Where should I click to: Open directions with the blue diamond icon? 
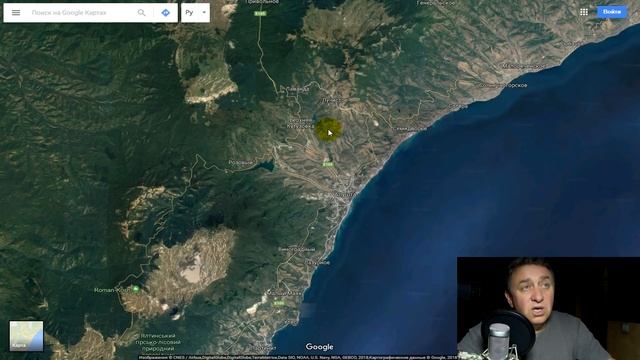165,13
